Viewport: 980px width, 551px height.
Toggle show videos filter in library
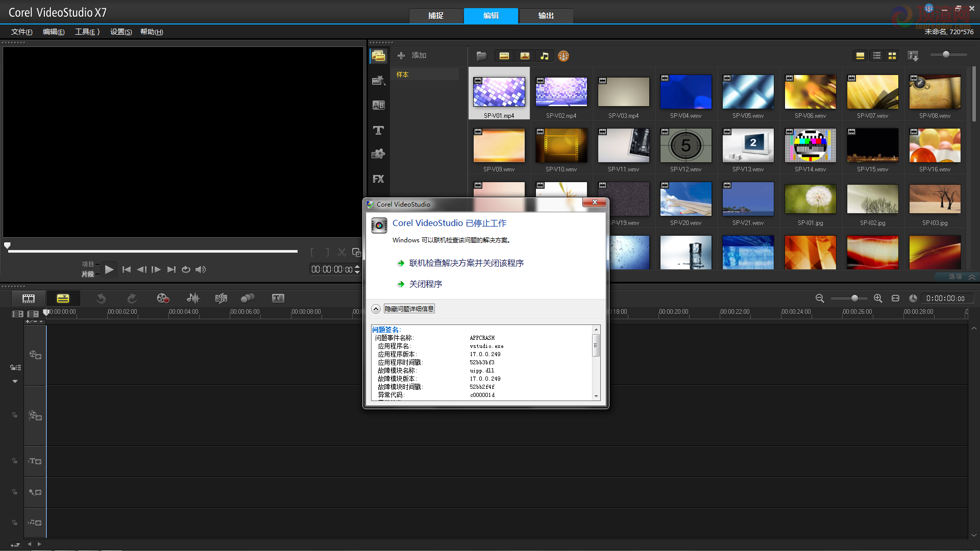[504, 56]
